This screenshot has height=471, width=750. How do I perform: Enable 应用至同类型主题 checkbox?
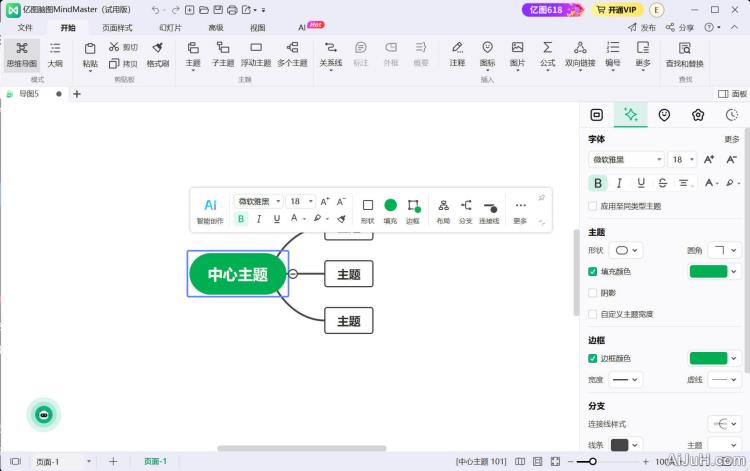(593, 206)
